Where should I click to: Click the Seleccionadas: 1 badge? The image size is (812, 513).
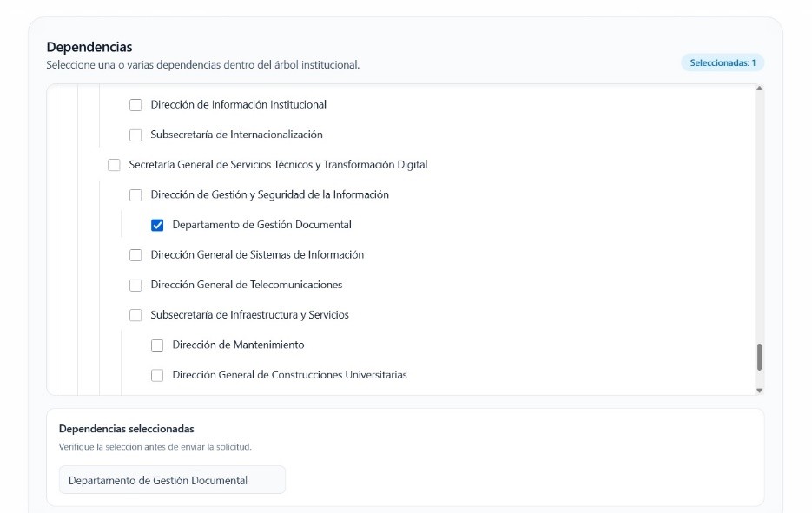click(x=722, y=62)
